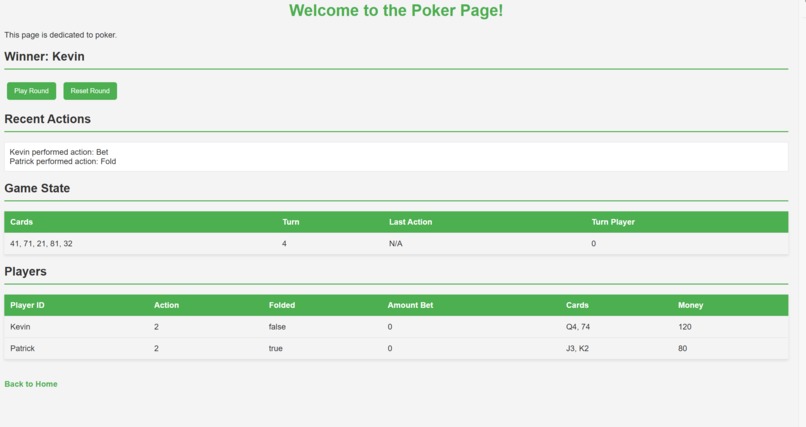Image resolution: width=806 pixels, height=427 pixels.
Task: Click Patrick's Folded value true
Action: point(276,348)
